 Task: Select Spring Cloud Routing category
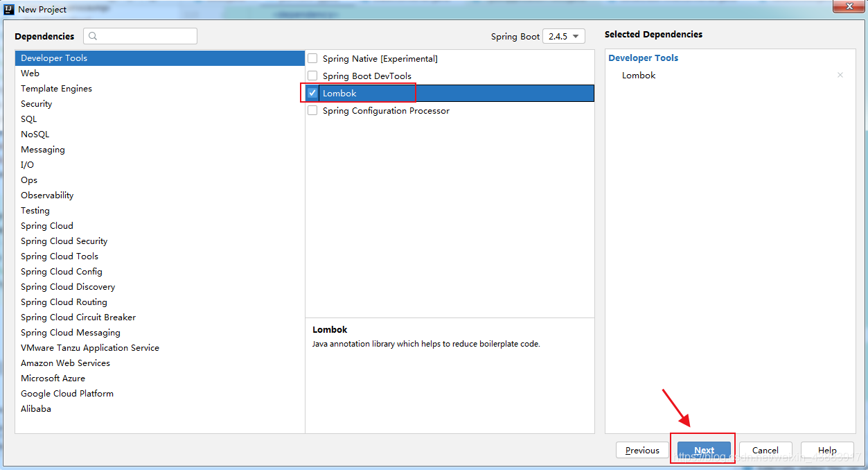pyautogui.click(x=159, y=302)
